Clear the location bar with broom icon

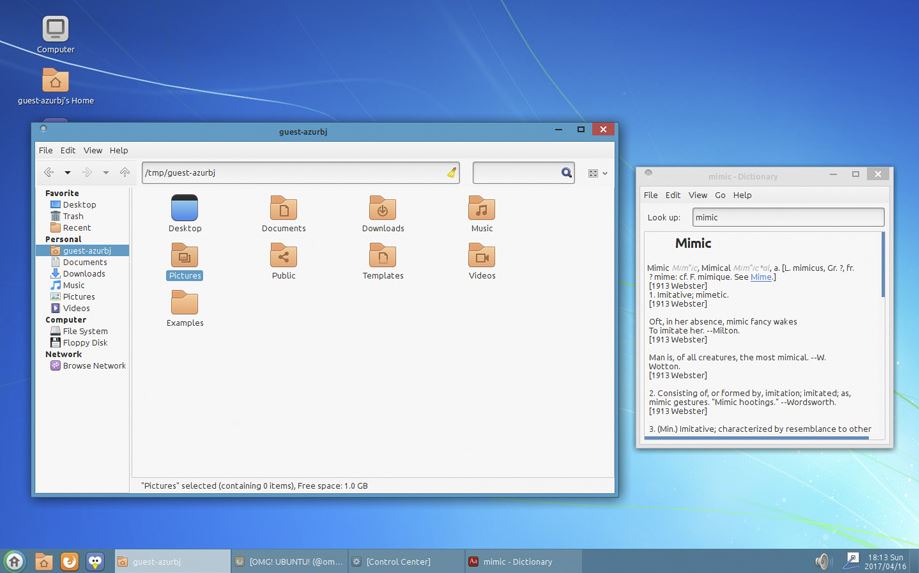(451, 173)
